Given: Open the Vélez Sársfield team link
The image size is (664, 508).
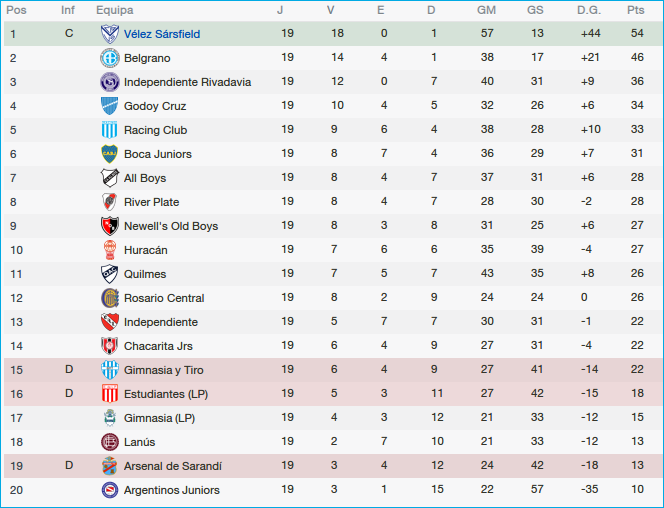Looking at the screenshot, I should coord(161,34).
